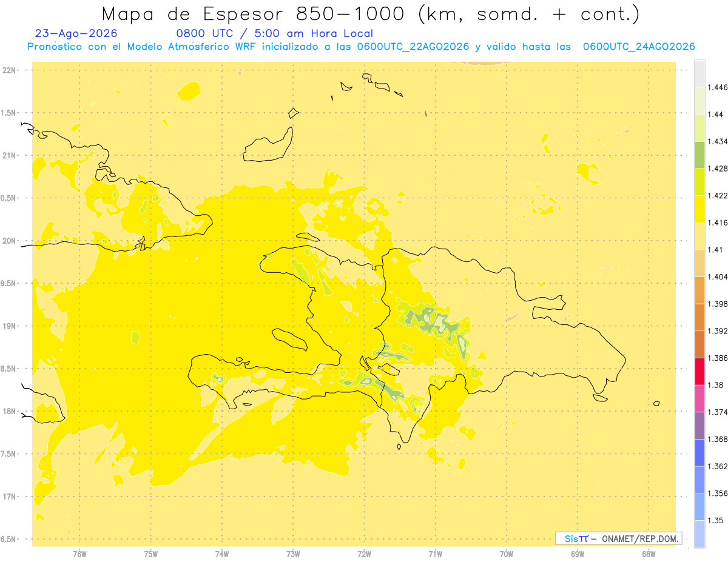Select the legend value 1.416
Viewport: 728px width, 562px height.
pos(719,222)
